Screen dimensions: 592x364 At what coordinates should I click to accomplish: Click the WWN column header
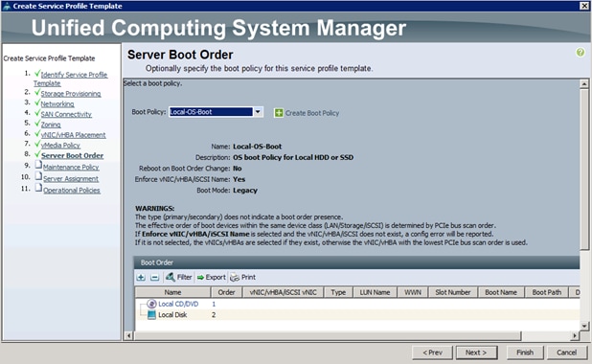tap(413, 292)
